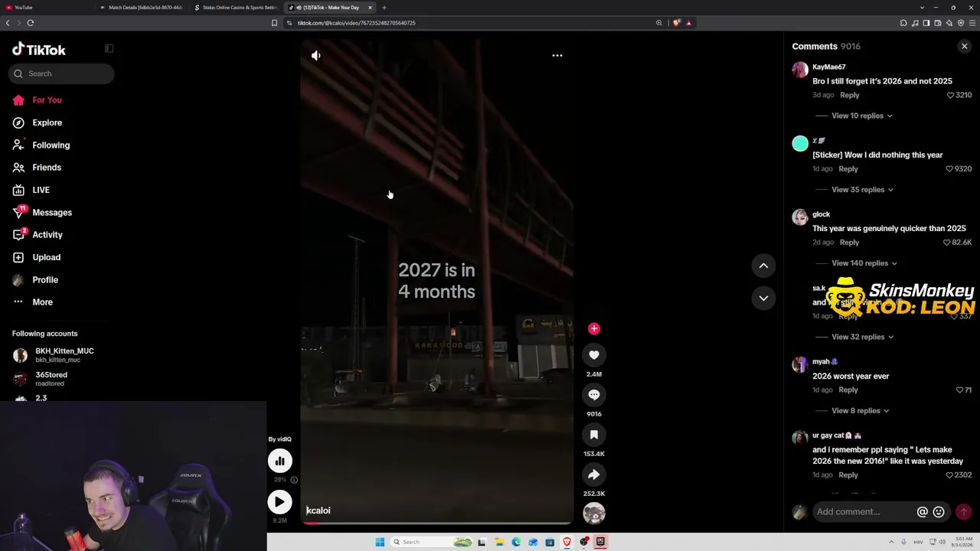Click the Add comment input field

click(863, 512)
